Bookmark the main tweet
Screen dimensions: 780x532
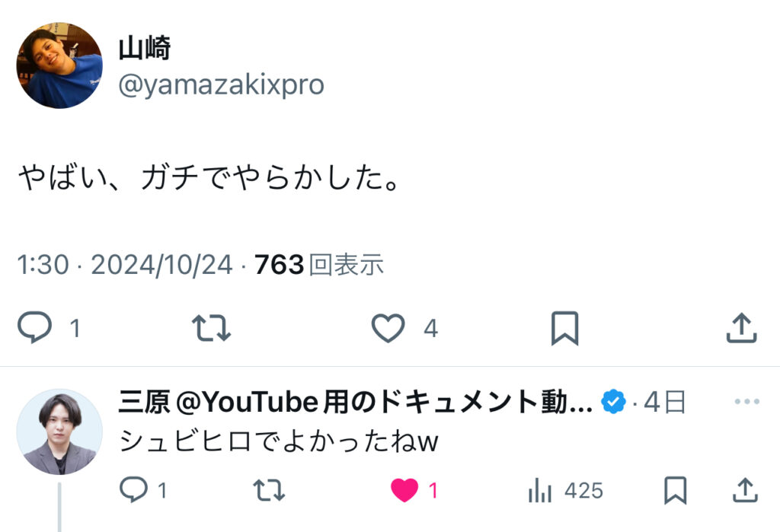564,328
